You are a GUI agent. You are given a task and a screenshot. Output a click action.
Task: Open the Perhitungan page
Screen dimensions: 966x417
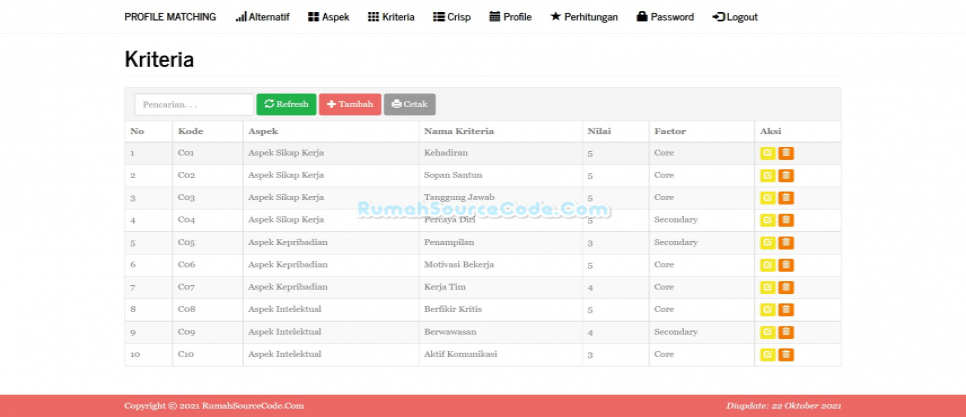[584, 17]
